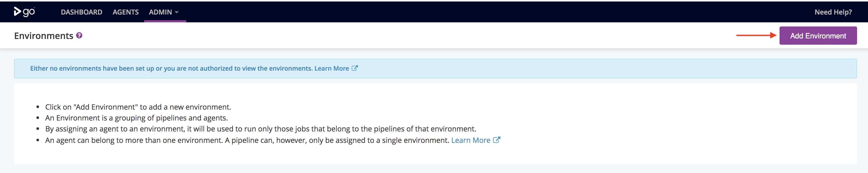Screen dimensions: 868x173
Task: Follow Learn More in the blue banner
Action: [x=331, y=68]
